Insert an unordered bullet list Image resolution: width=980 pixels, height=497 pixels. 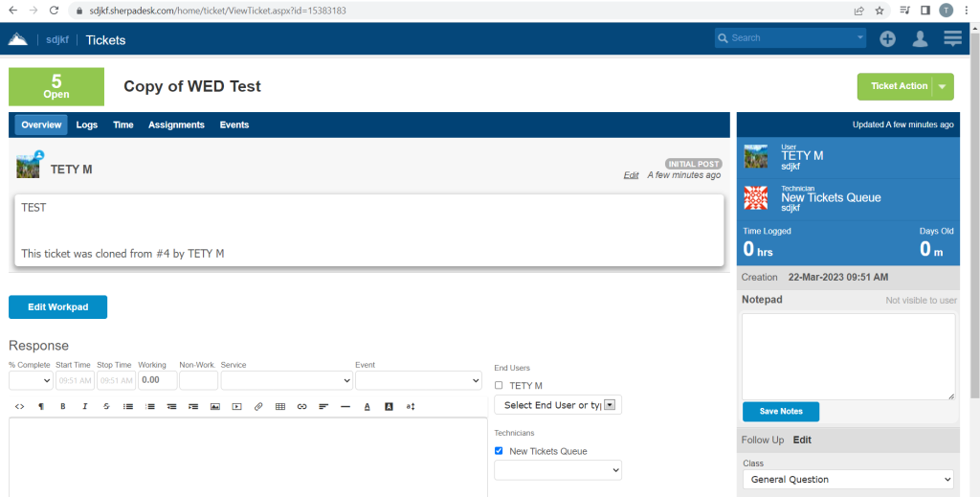[x=128, y=406]
